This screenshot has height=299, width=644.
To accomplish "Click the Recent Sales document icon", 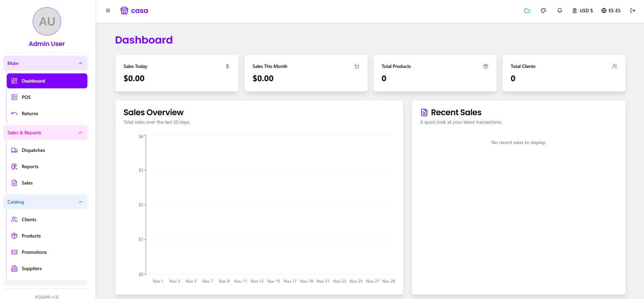I will click(x=424, y=112).
